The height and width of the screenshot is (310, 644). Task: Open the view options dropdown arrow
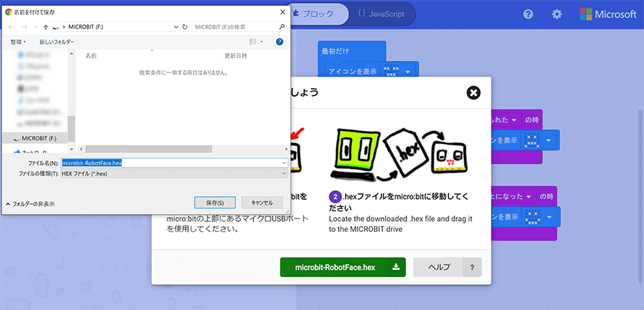262,42
